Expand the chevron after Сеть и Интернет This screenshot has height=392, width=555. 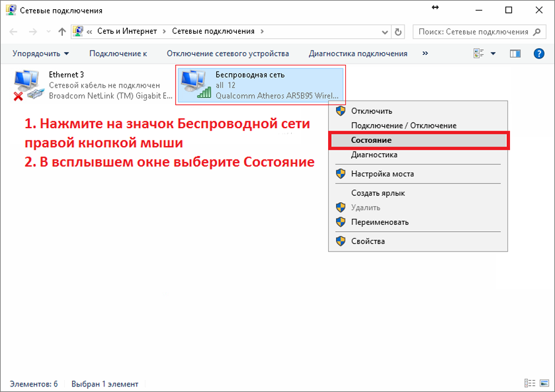pyautogui.click(x=164, y=31)
